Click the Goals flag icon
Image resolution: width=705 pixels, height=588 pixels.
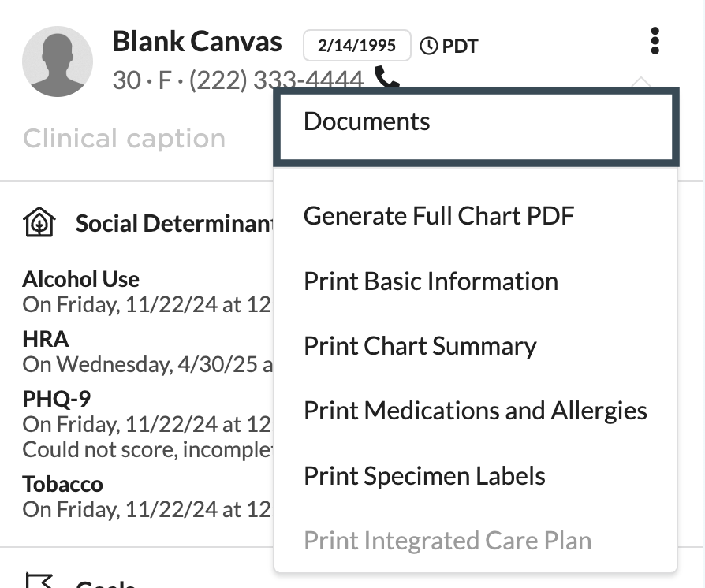tap(40, 582)
